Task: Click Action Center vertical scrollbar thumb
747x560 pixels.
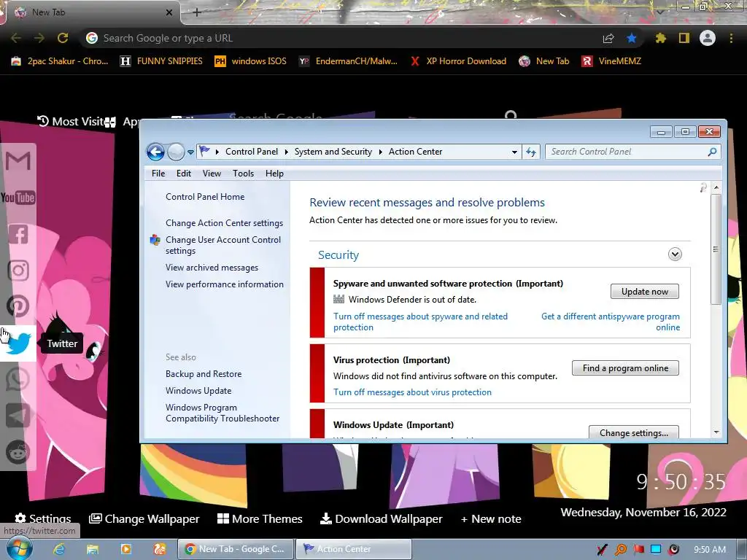Action: click(x=716, y=249)
